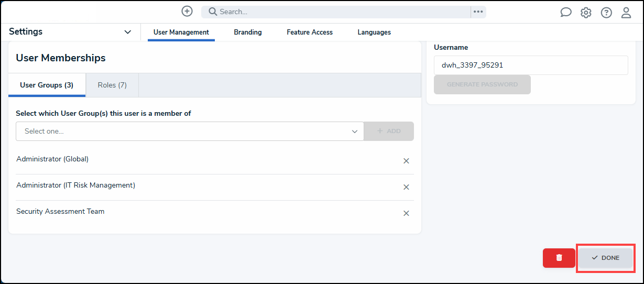Open the Select one user group dropdown

point(190,131)
